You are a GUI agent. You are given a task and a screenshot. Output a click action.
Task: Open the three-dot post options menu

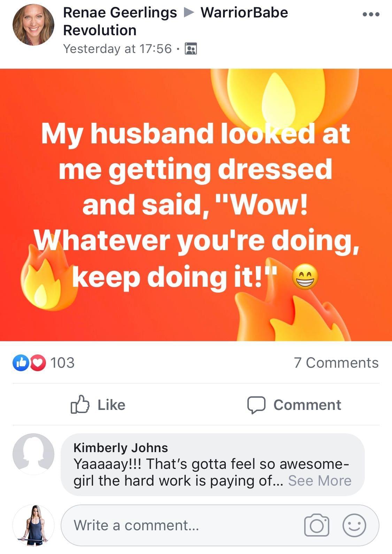pyautogui.click(x=371, y=15)
